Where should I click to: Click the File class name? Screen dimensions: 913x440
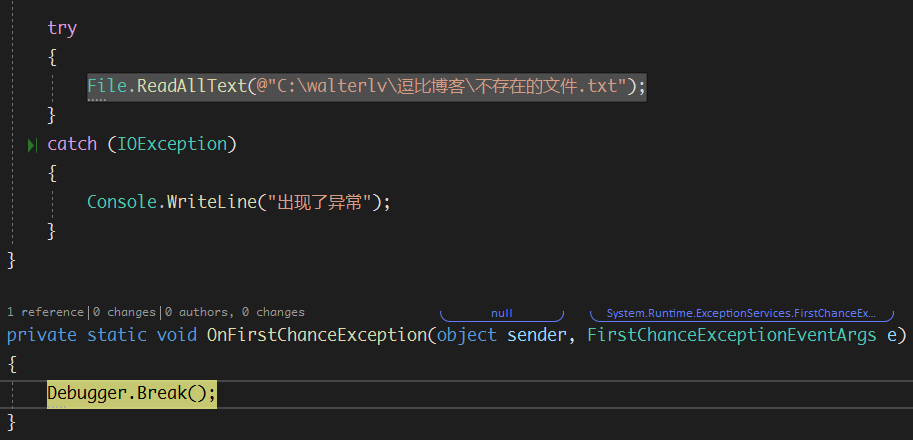point(107,86)
